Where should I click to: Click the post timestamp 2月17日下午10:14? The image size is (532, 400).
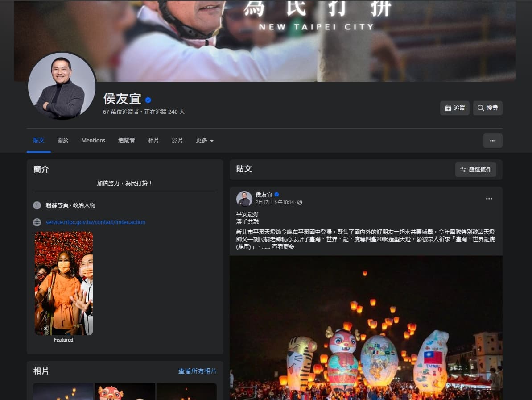pos(275,202)
